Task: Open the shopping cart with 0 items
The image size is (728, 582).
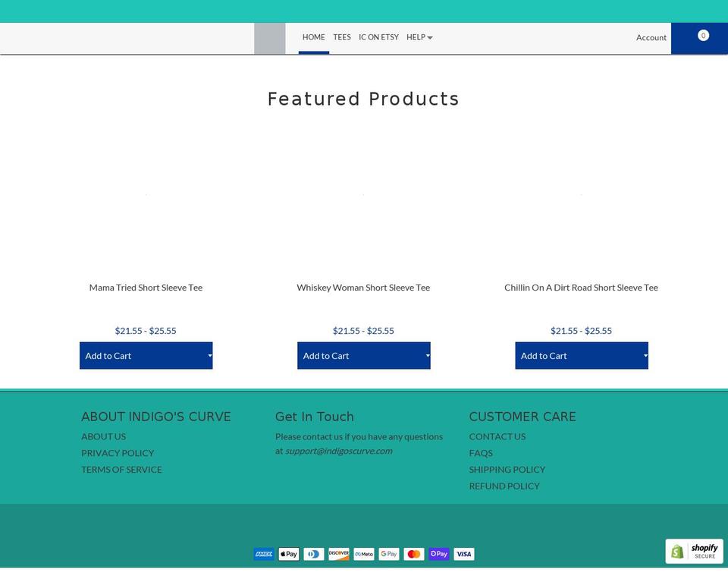Action: (699, 38)
